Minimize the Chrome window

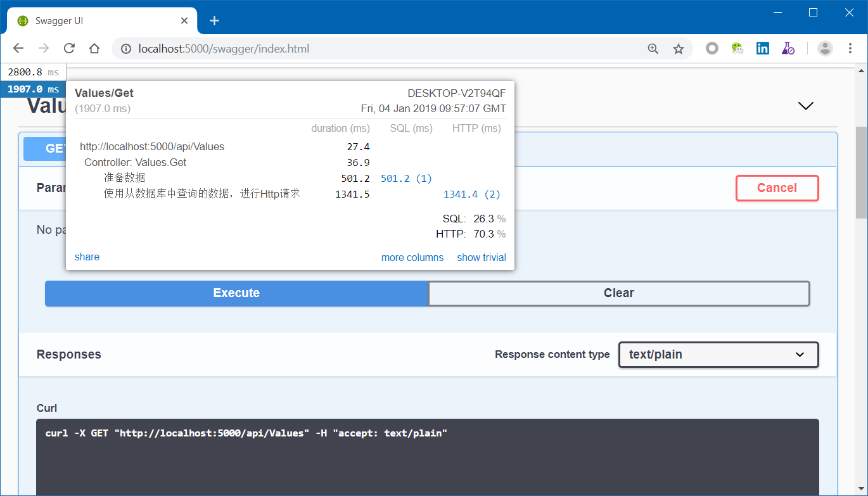click(777, 12)
